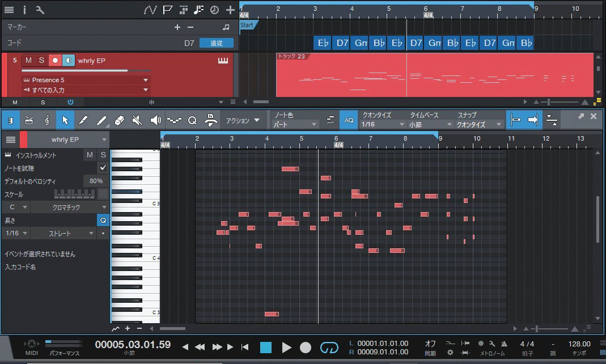Open the ノート色 パート dropdown

point(295,124)
